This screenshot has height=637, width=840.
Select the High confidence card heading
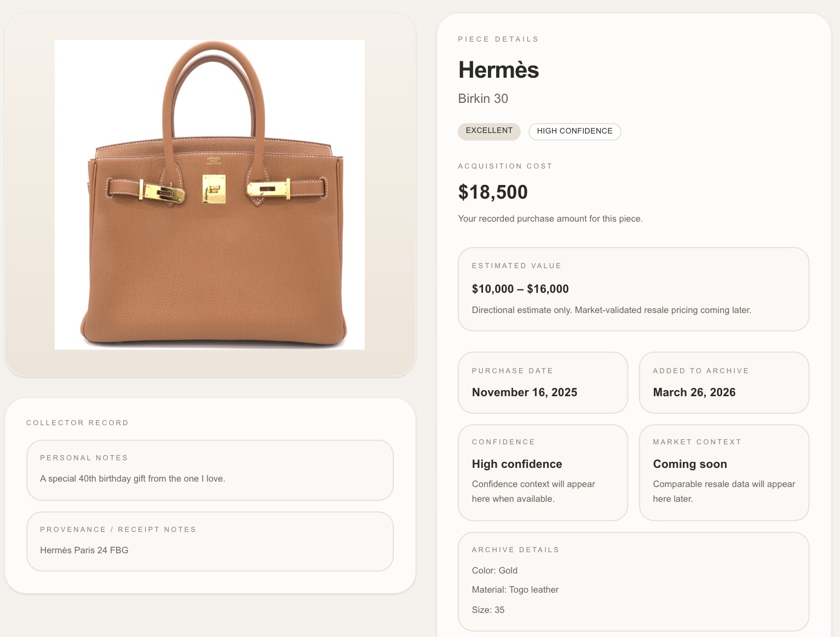point(517,464)
